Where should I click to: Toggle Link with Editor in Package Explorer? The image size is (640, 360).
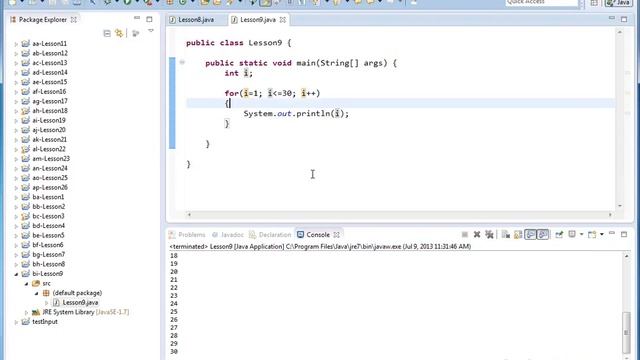119,33
